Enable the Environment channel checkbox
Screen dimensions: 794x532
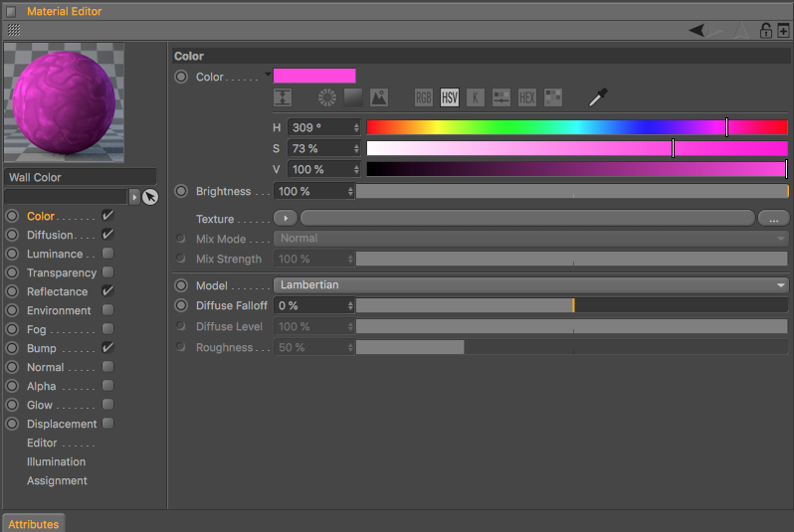[x=107, y=310]
